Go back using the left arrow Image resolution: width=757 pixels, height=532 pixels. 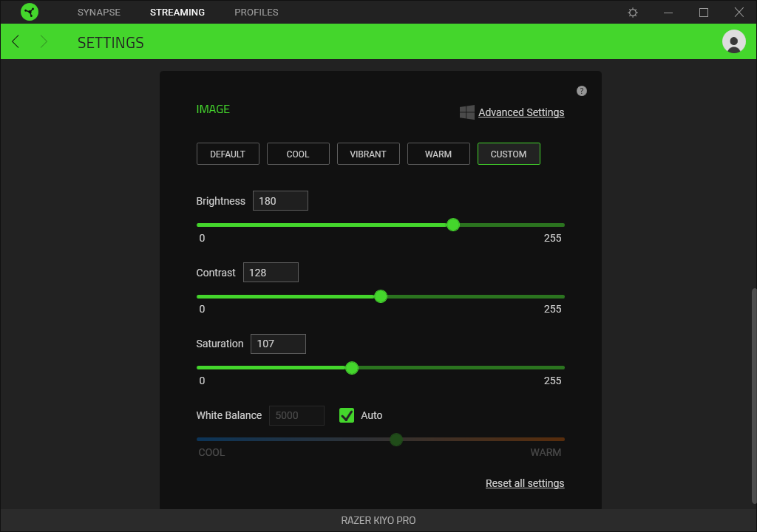[x=16, y=42]
